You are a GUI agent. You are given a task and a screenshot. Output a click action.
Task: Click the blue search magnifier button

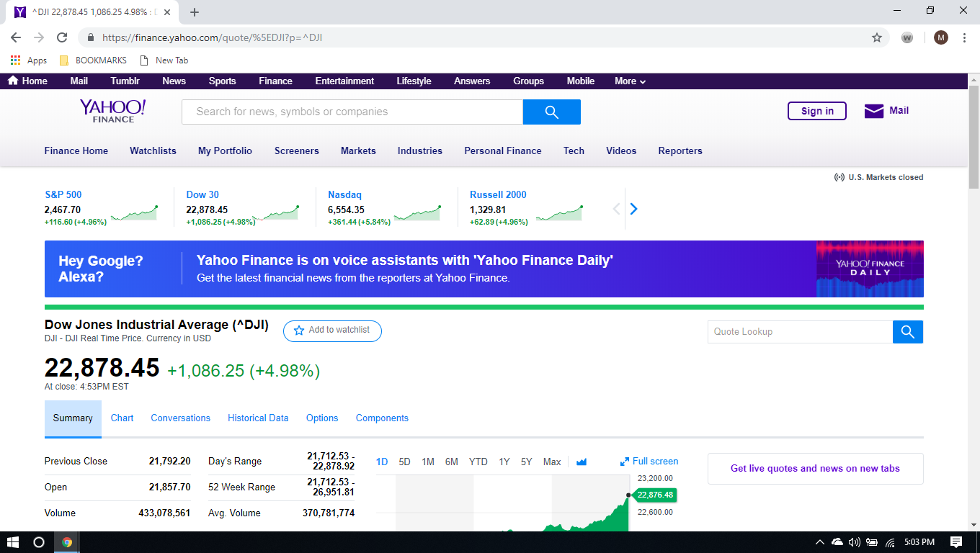click(551, 112)
